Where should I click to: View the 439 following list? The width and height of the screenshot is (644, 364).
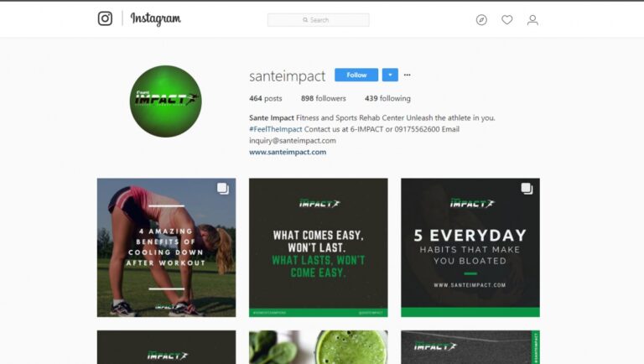[387, 98]
